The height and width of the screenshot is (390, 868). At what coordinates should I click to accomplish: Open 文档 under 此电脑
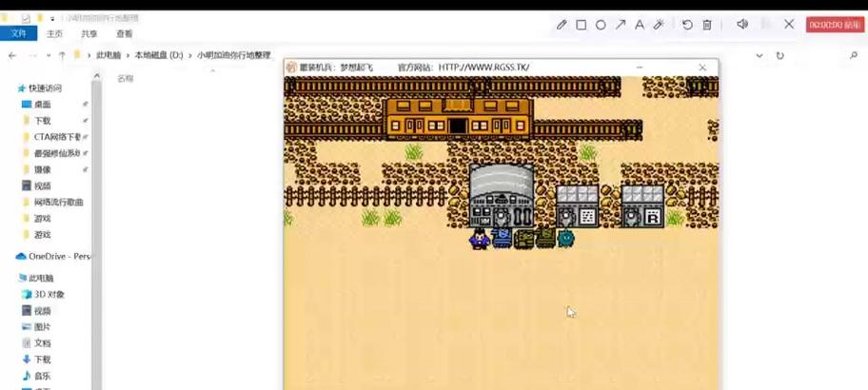[x=43, y=343]
